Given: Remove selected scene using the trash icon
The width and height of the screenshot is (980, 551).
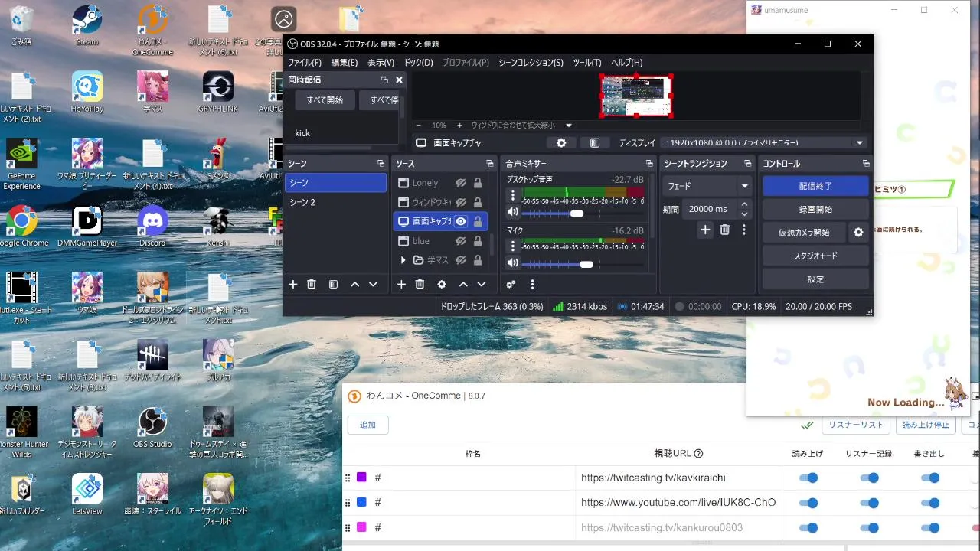Looking at the screenshot, I should (x=311, y=284).
